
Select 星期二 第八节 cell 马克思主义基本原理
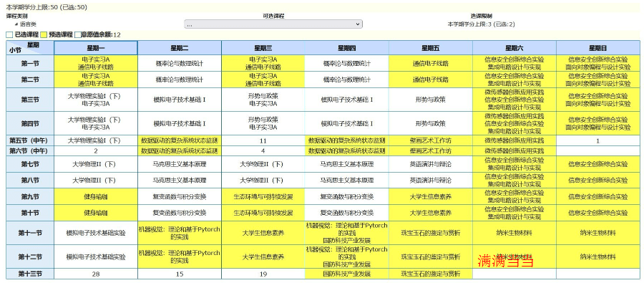tap(180, 180)
